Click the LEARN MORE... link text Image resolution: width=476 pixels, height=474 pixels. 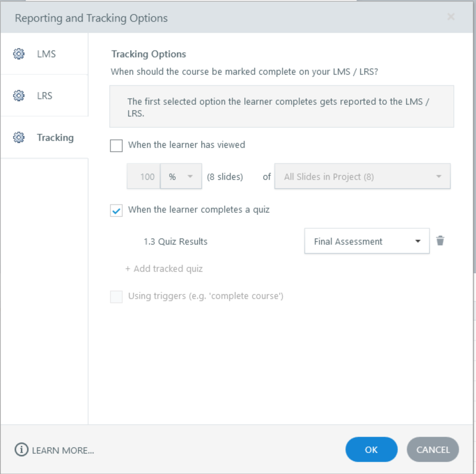[63, 450]
